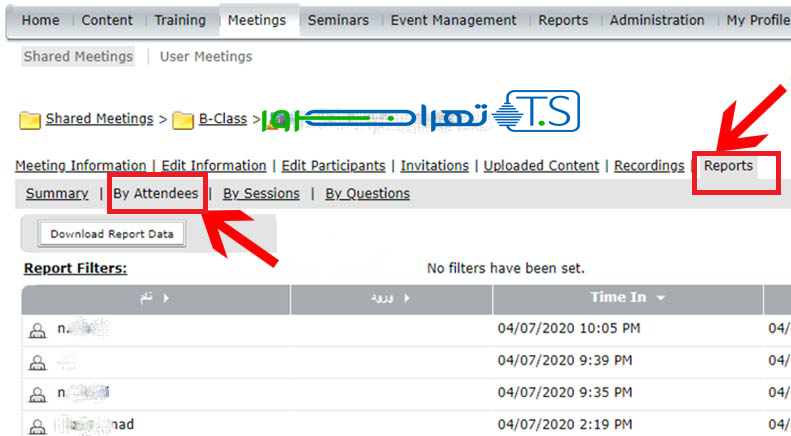The image size is (791, 436).
Task: Open the Meetings tab
Action: point(256,20)
